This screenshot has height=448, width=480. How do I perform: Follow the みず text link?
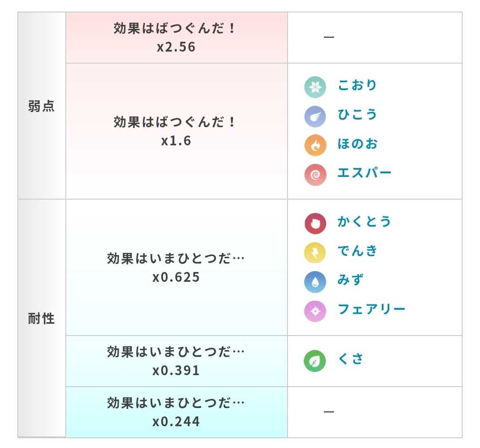pyautogui.click(x=350, y=280)
